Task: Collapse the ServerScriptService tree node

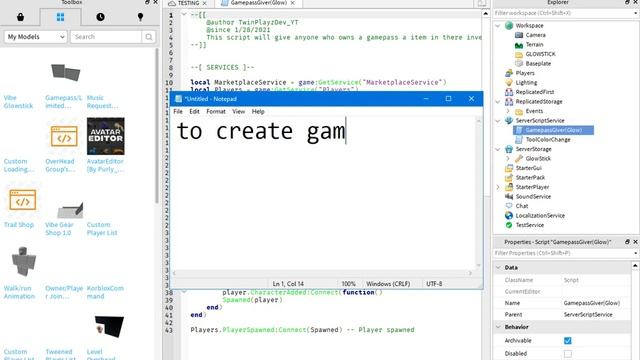Action: click(x=498, y=121)
